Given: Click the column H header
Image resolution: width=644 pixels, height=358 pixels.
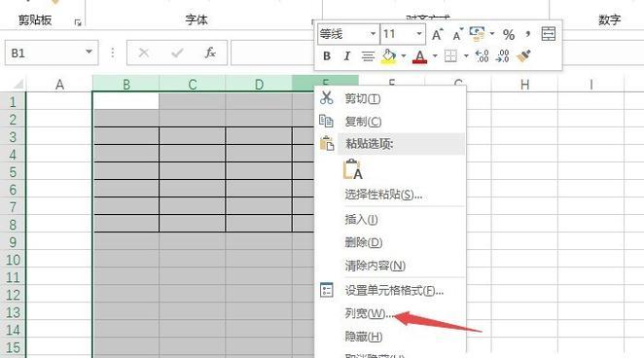Looking at the screenshot, I should (x=524, y=85).
